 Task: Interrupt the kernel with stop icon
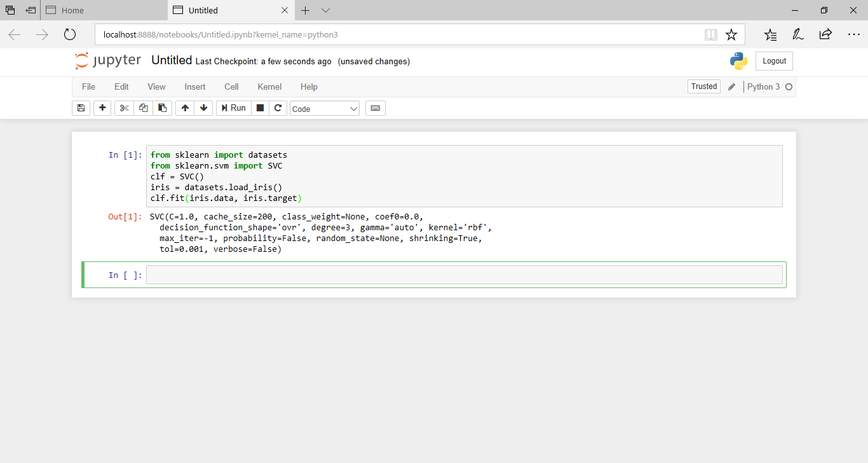(260, 107)
